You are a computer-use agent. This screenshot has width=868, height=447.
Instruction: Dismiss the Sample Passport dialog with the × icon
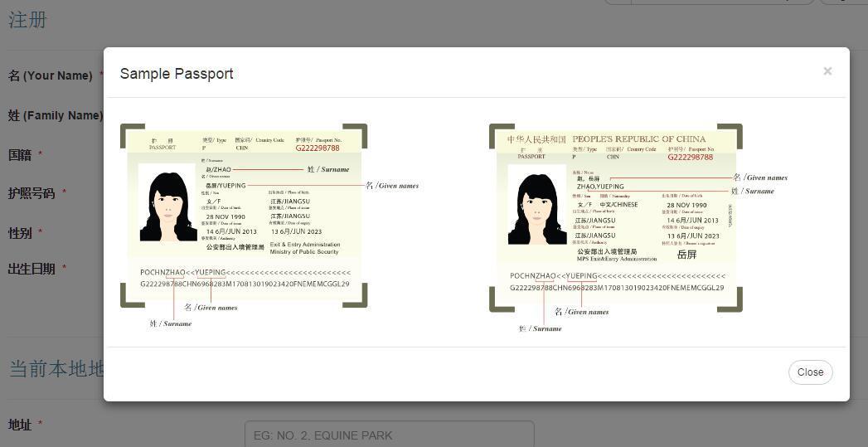827,71
